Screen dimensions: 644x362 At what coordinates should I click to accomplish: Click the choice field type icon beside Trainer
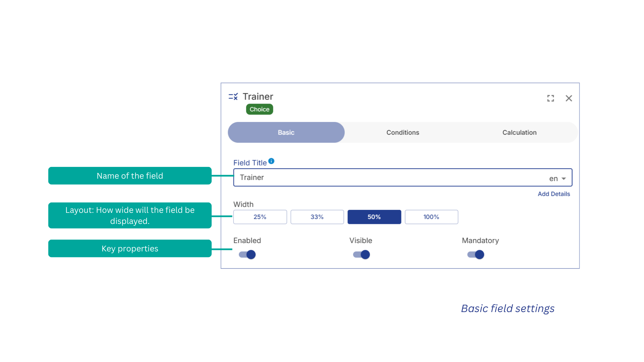tap(233, 97)
